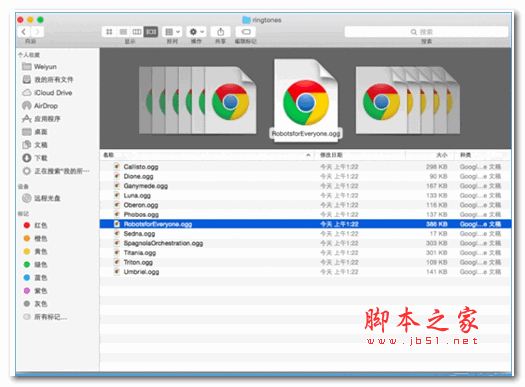Image resolution: width=525 pixels, height=387 pixels.
Task: Open 我的所有文件 in the sidebar
Action: (48, 80)
